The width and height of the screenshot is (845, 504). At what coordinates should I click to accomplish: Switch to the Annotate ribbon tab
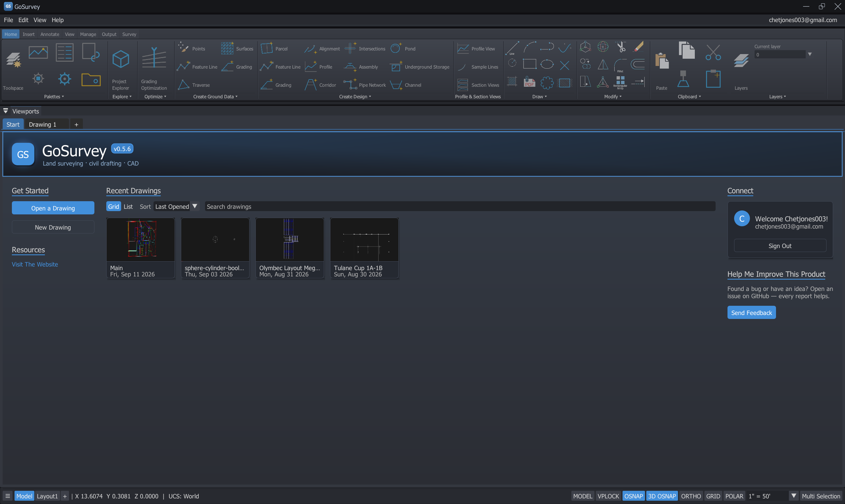tap(50, 34)
